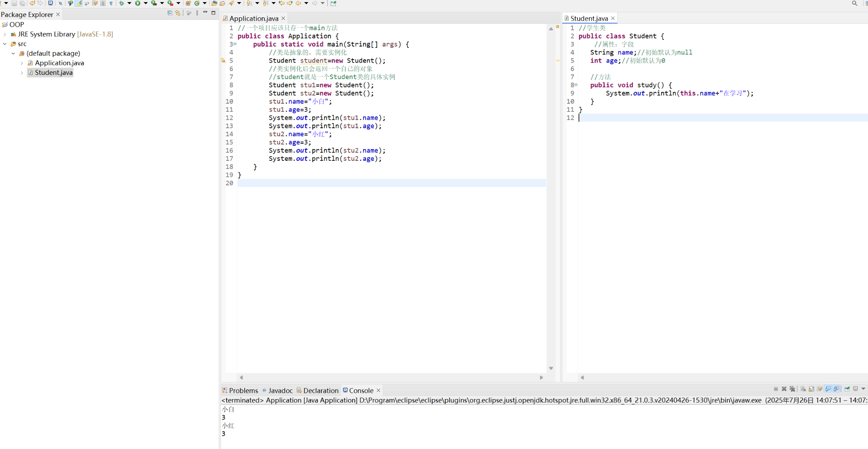Open the Back history dropdown arrow
This screenshot has height=449, width=868.
(306, 3)
